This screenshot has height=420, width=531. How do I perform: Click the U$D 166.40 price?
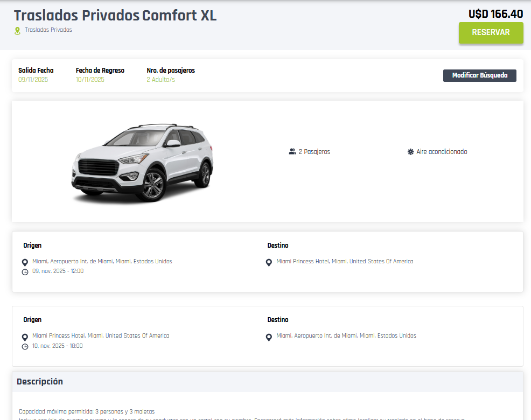(x=495, y=14)
